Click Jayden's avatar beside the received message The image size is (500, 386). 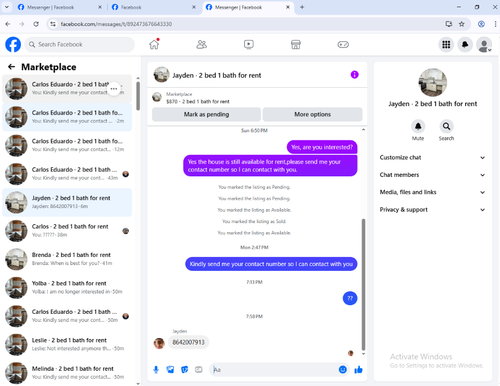tap(159, 343)
